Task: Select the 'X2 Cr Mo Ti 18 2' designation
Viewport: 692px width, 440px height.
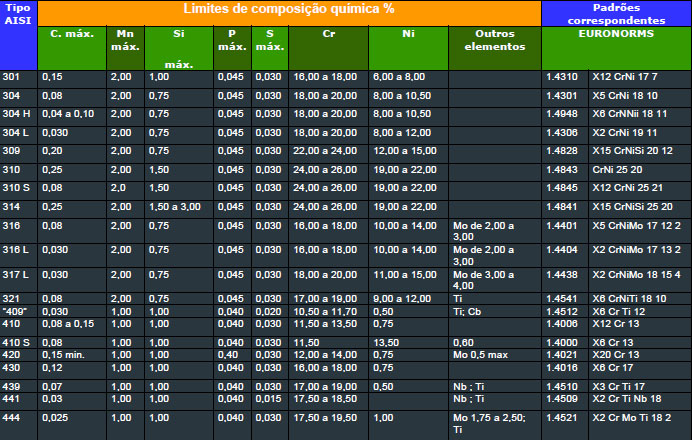Action: pyautogui.click(x=632, y=416)
